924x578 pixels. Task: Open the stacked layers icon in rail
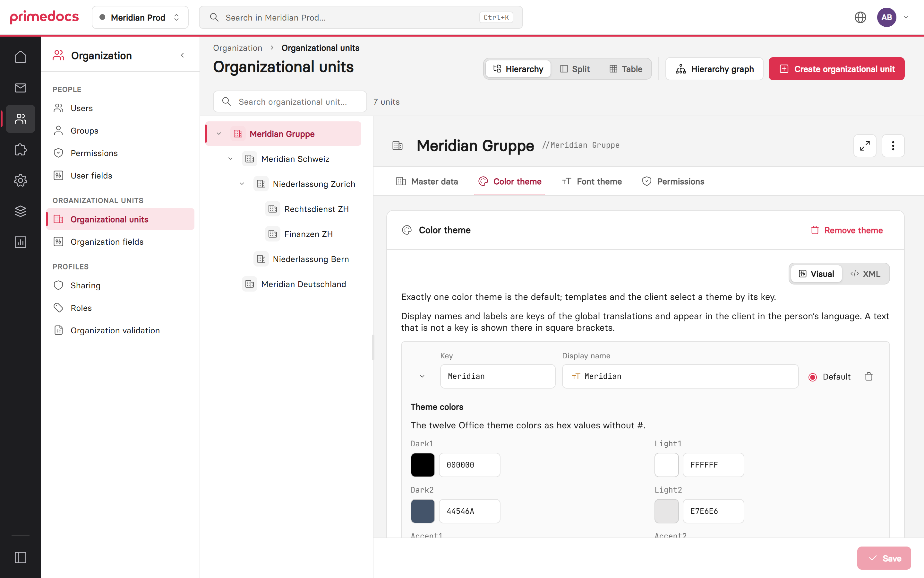pyautogui.click(x=20, y=211)
